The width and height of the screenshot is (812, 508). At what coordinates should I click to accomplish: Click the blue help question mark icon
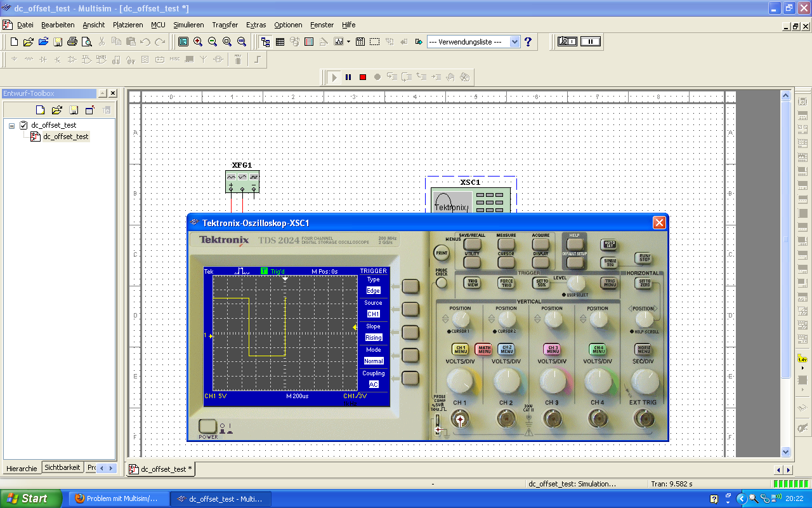tap(528, 42)
